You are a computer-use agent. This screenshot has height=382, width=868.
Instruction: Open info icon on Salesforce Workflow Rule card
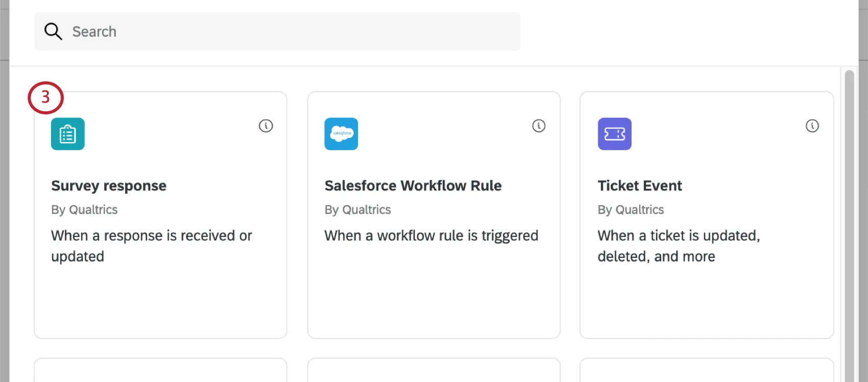click(x=539, y=126)
